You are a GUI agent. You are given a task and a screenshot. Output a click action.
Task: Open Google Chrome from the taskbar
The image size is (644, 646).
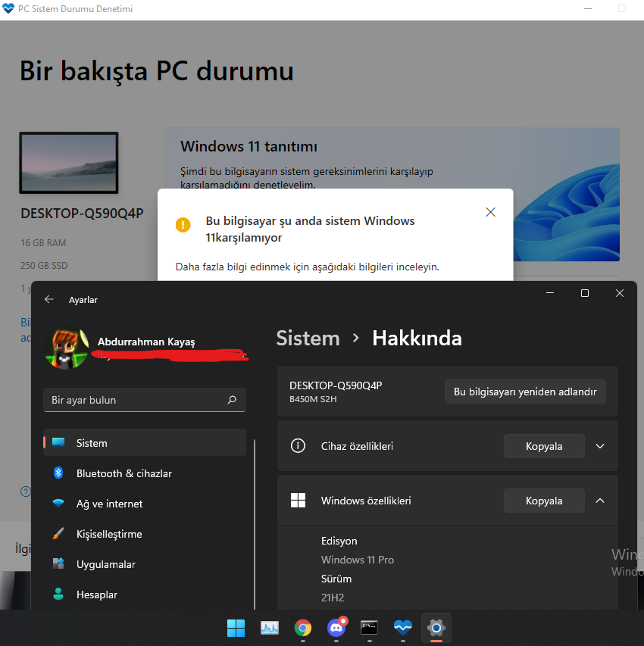[x=303, y=628]
